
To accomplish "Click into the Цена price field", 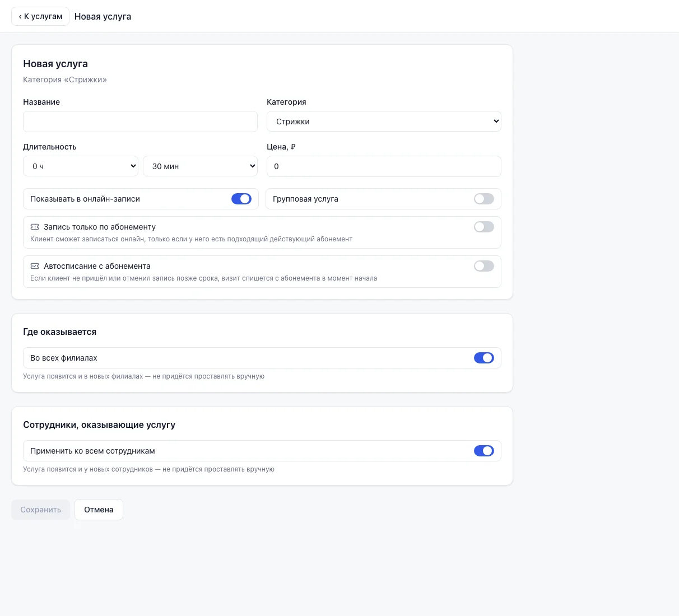I will tap(384, 166).
